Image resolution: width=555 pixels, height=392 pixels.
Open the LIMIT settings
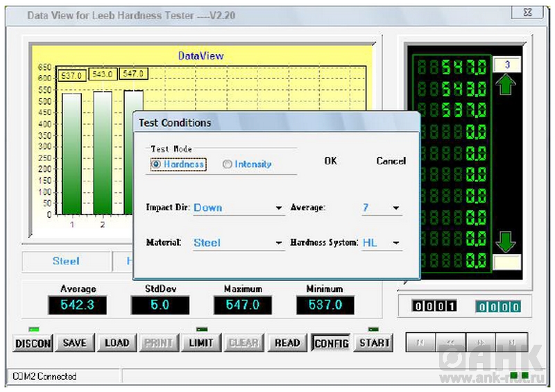coord(201,343)
